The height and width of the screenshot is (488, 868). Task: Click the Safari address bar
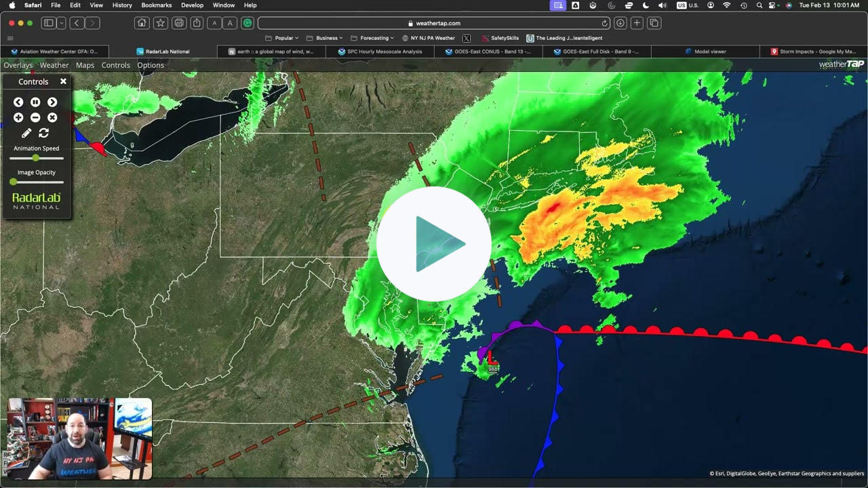pyautogui.click(x=434, y=23)
